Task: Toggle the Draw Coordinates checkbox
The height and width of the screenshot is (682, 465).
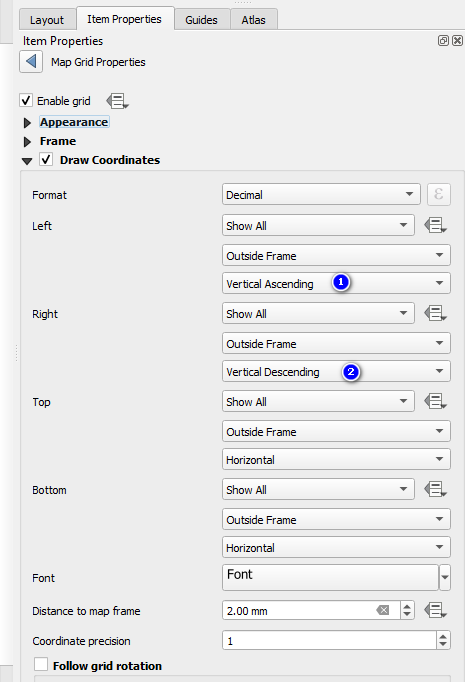Action: [x=46, y=159]
